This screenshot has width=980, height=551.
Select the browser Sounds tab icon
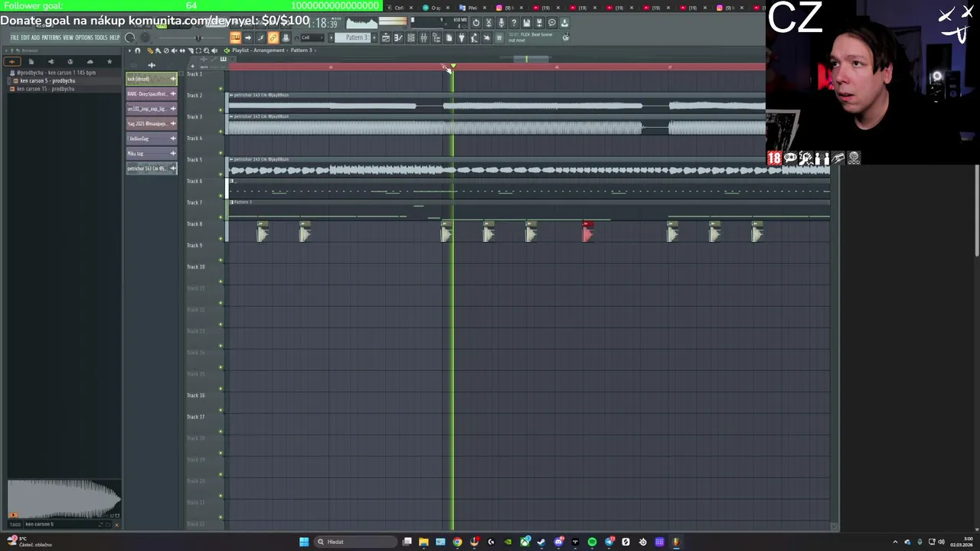click(x=11, y=61)
